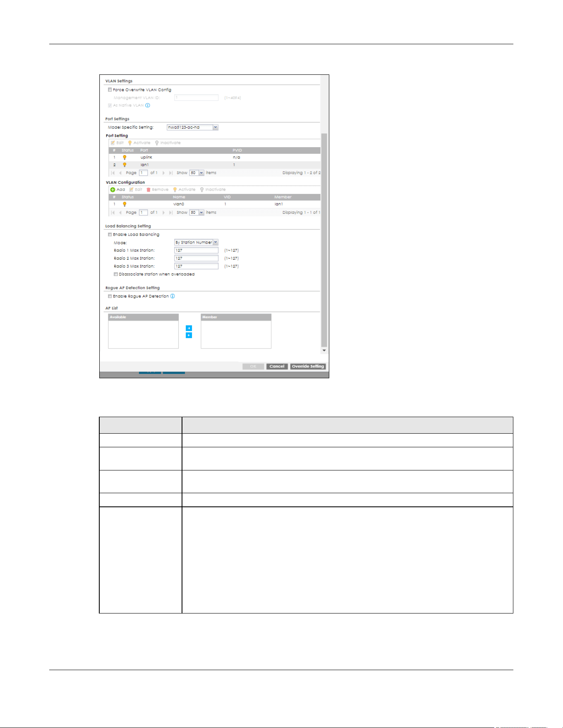The height and width of the screenshot is (728, 563).
Task: Toggle the As Native VLAN checkbox
Action: [x=110, y=105]
